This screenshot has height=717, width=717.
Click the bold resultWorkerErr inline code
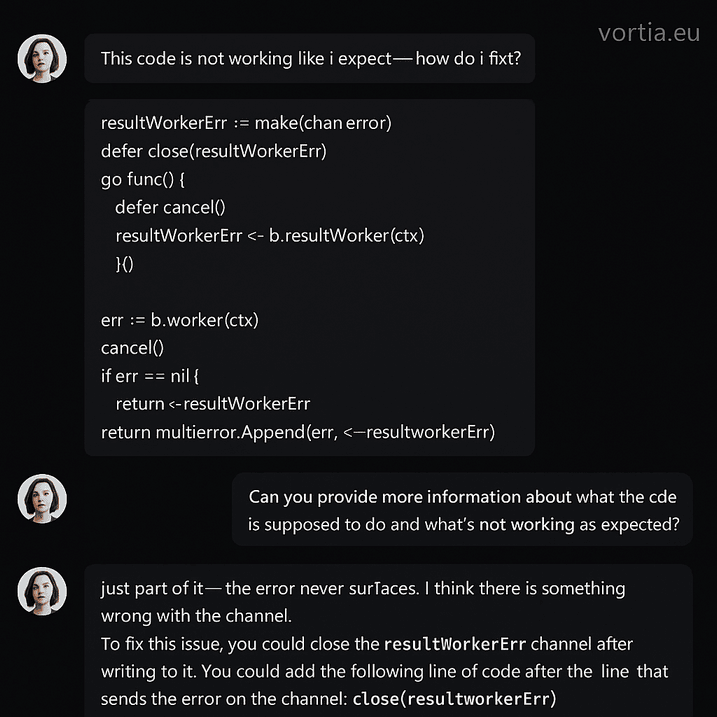[x=454, y=643]
